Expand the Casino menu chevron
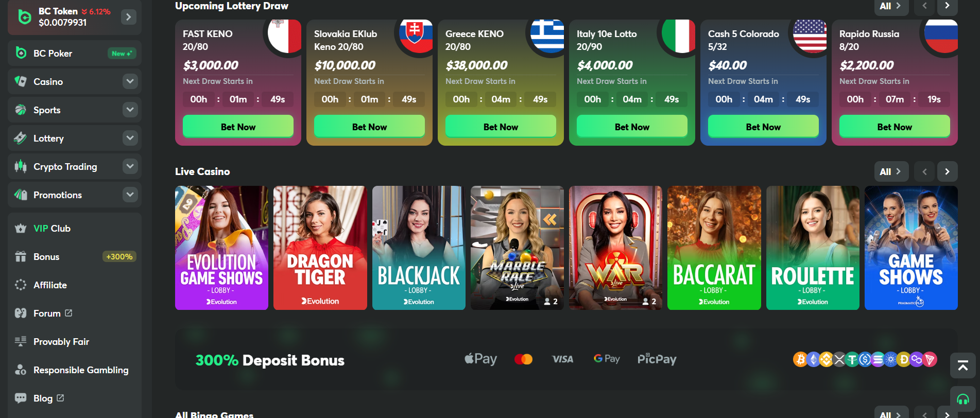The width and height of the screenshot is (980, 418). coord(130,81)
